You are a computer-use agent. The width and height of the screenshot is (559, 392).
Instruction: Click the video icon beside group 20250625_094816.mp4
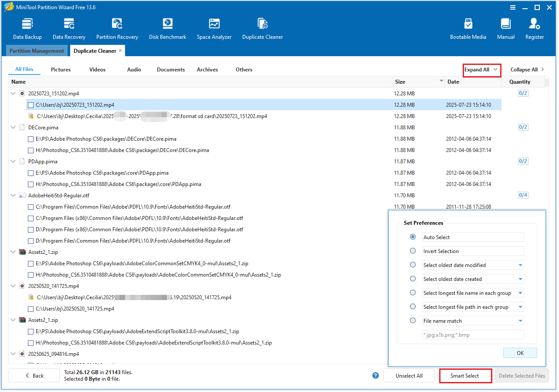pos(22,354)
